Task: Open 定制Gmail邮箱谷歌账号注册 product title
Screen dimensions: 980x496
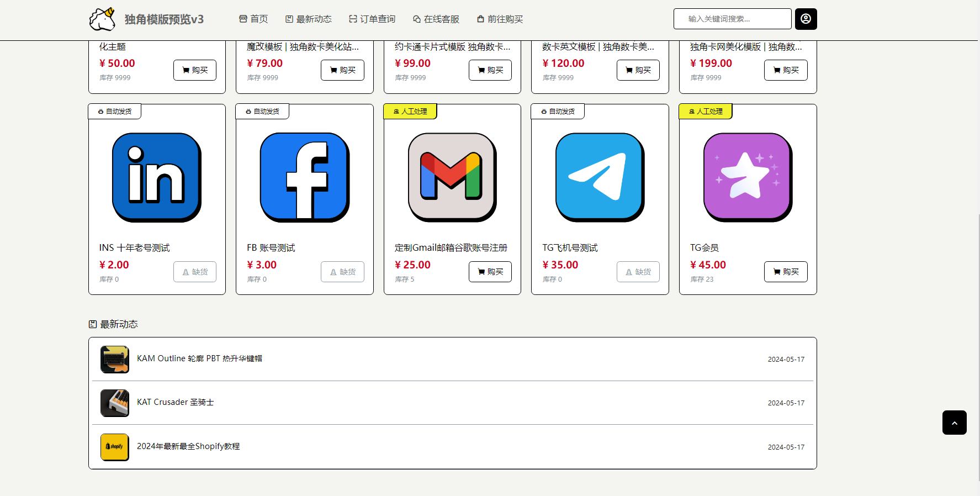Action: coord(451,248)
